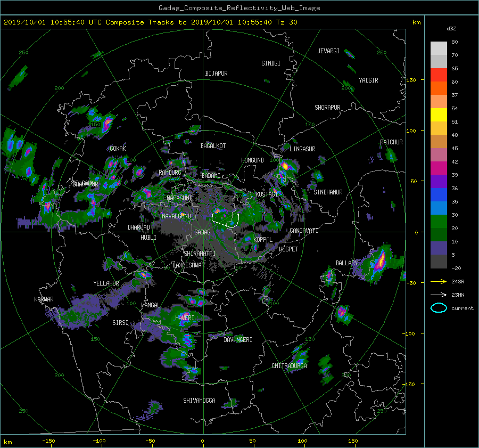479x448 pixels.
Task: Click the current legend label
Action: [463, 308]
